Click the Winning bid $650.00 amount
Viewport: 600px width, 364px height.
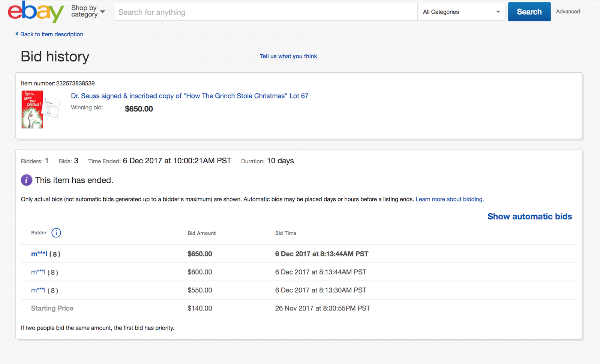pyautogui.click(x=139, y=109)
